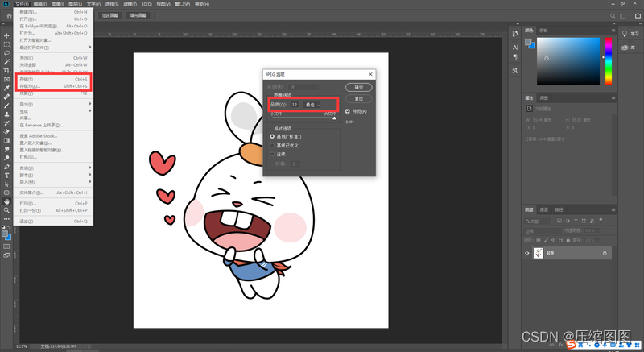Screen dimensions: 644x352
Task: Select the Crop tool
Action: coord(6,71)
